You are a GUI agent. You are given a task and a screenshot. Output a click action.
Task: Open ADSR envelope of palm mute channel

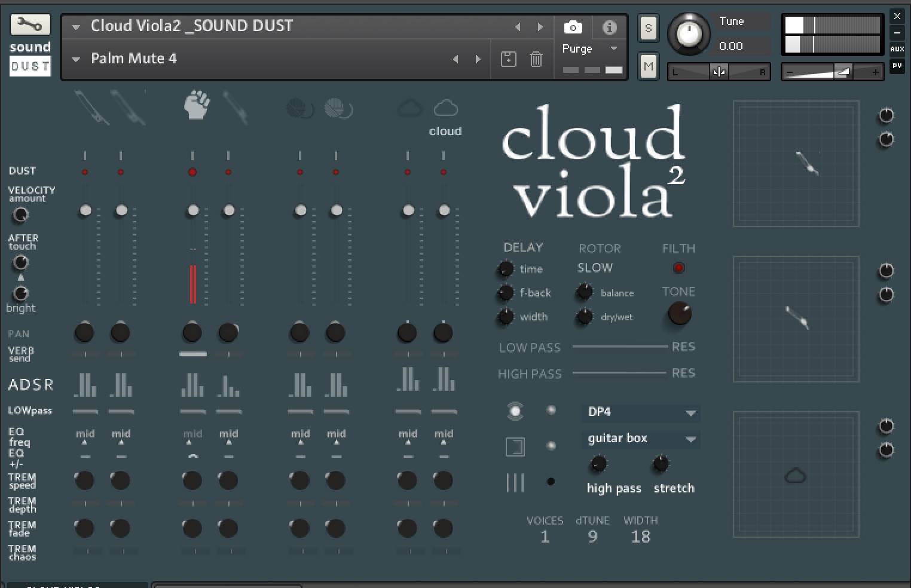click(x=192, y=384)
